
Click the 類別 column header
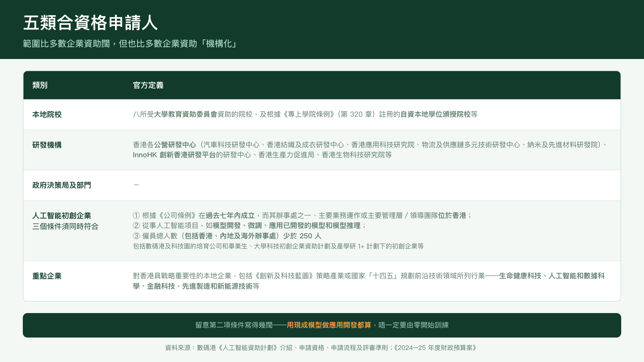pyautogui.click(x=40, y=85)
